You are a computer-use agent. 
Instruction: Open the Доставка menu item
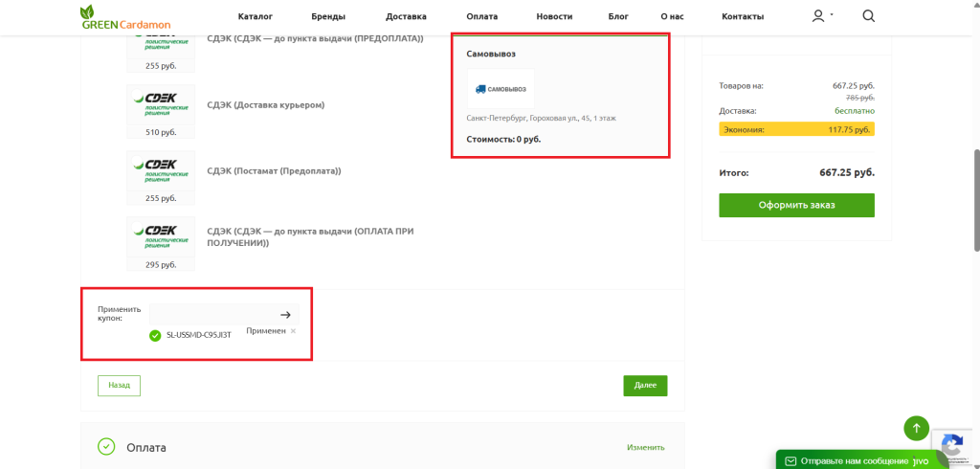point(406,17)
